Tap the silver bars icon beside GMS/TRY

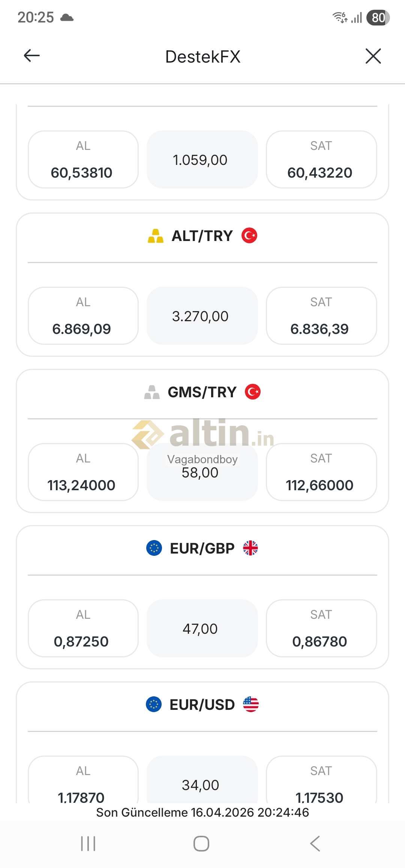152,392
